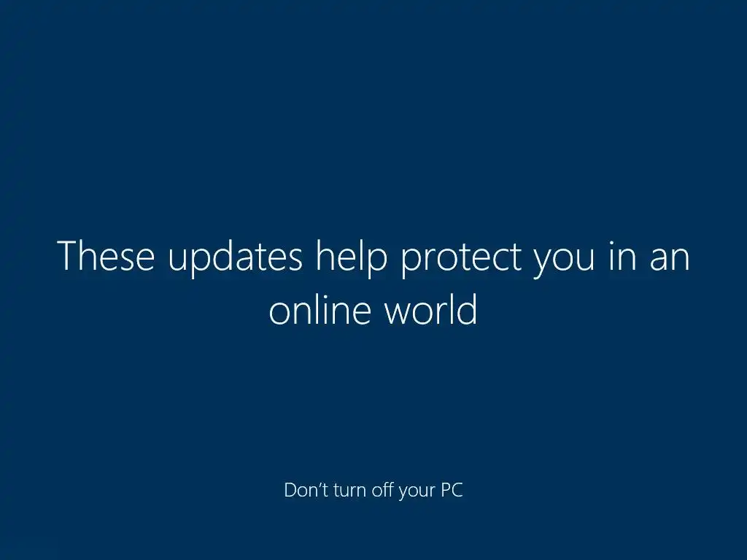
Task: Click the capital "D" starting the notice
Action: [x=290, y=490]
